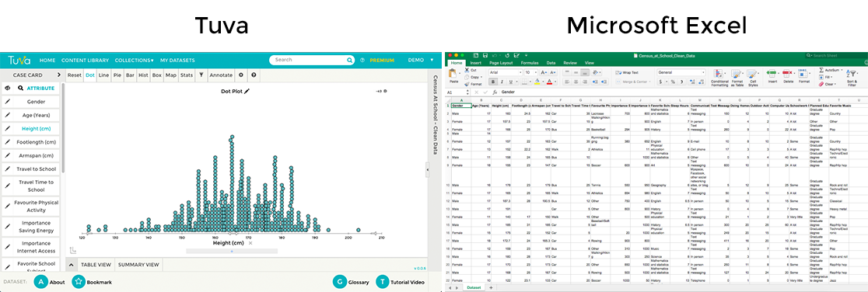This screenshot has height=292, width=868.
Task: Go to Tuva Content Library
Action: [x=86, y=60]
